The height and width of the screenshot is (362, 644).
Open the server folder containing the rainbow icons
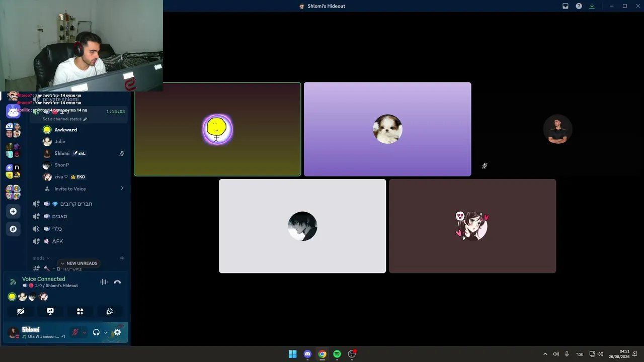13,192
